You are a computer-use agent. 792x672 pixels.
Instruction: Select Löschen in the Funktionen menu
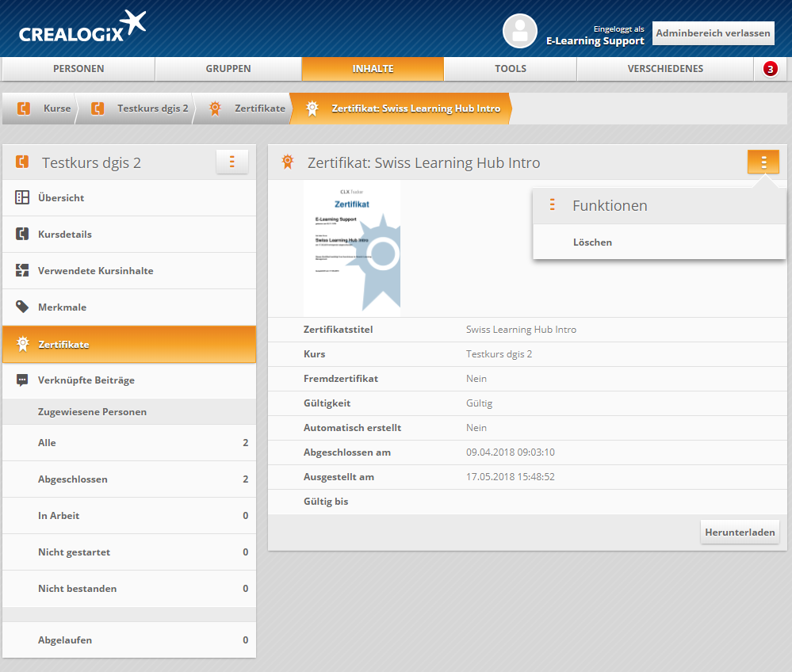pos(592,242)
